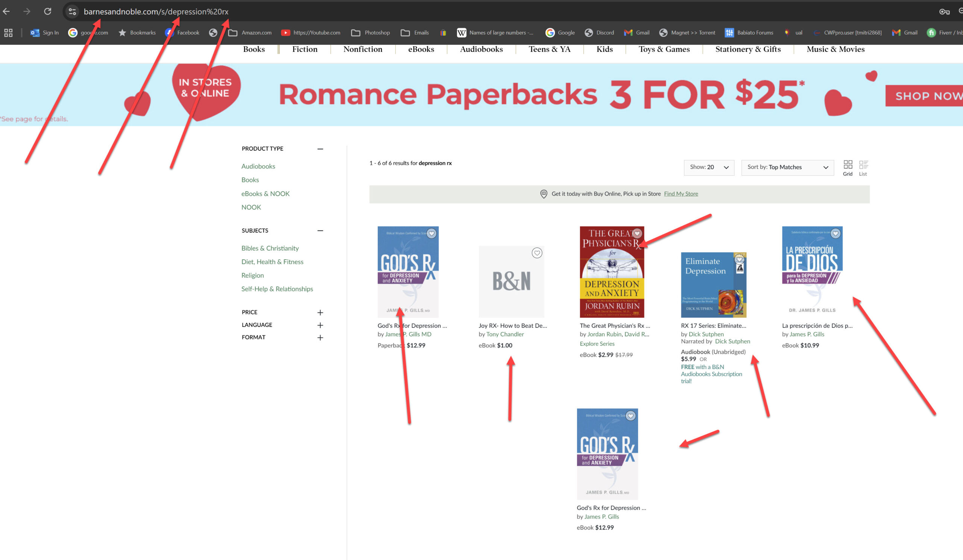Screen dimensions: 963x560
Task: Open the Photoshop bookmark folder
Action: click(x=370, y=33)
